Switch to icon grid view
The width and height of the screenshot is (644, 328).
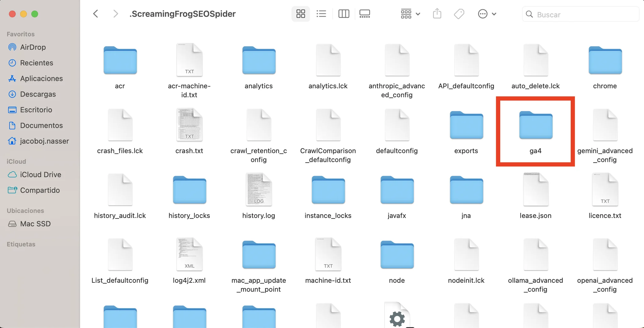[x=301, y=14]
